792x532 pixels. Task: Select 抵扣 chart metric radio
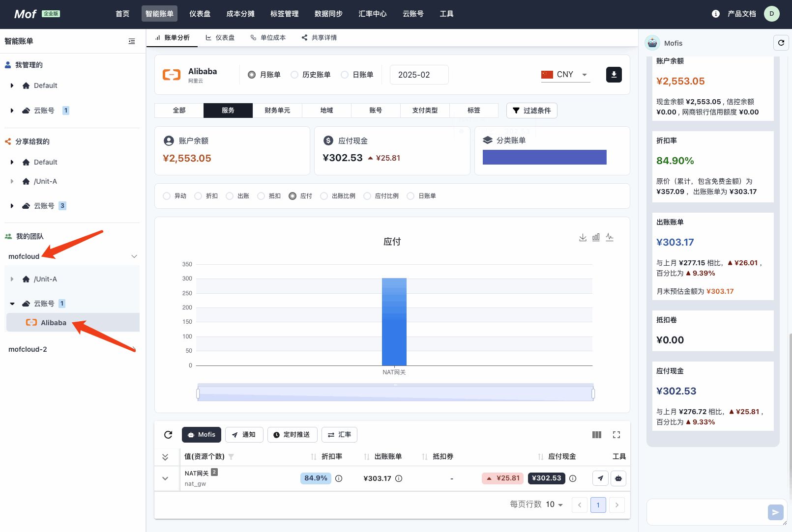261,196
